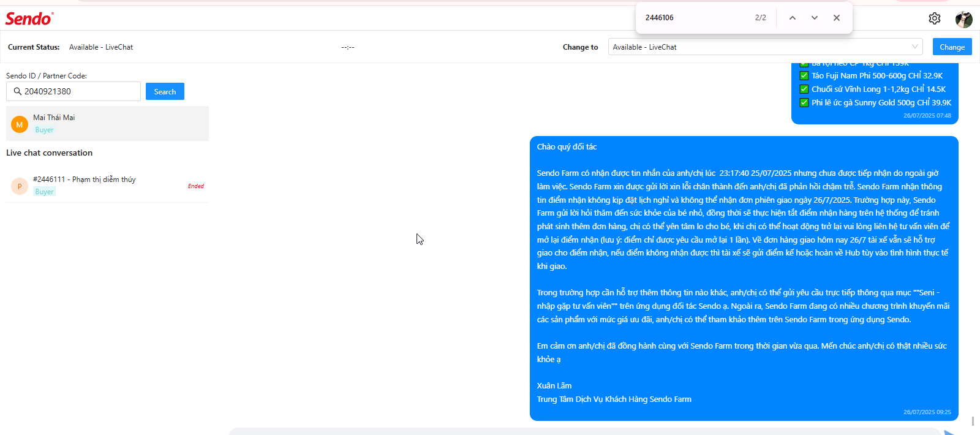Go to next find result
The image size is (980, 435).
point(815,18)
